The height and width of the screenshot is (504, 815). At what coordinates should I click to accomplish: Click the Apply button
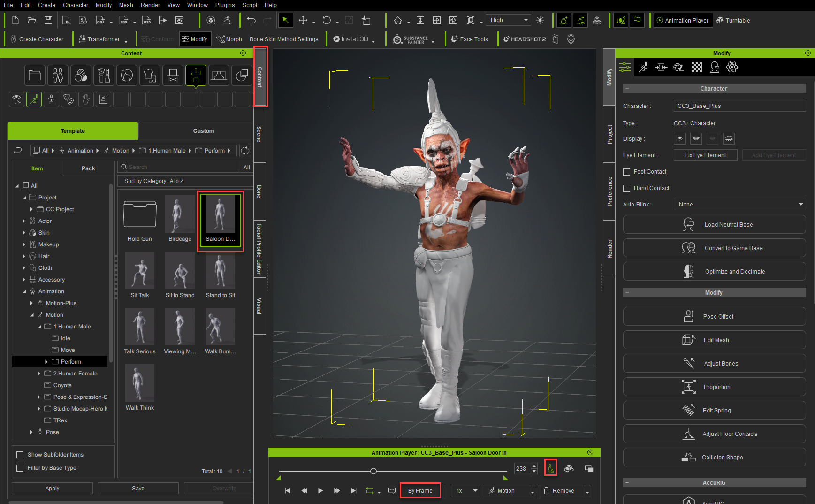pos(52,489)
